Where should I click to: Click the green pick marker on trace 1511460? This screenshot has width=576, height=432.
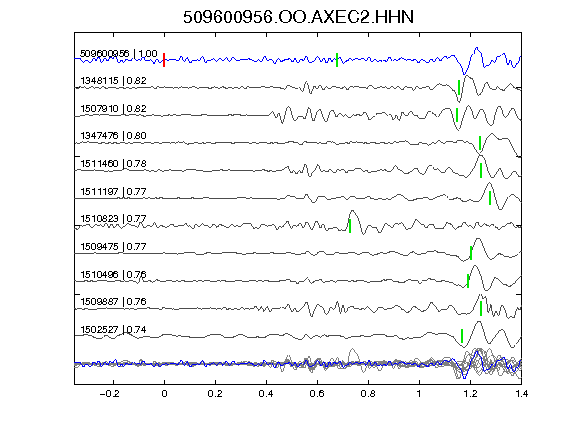point(481,170)
